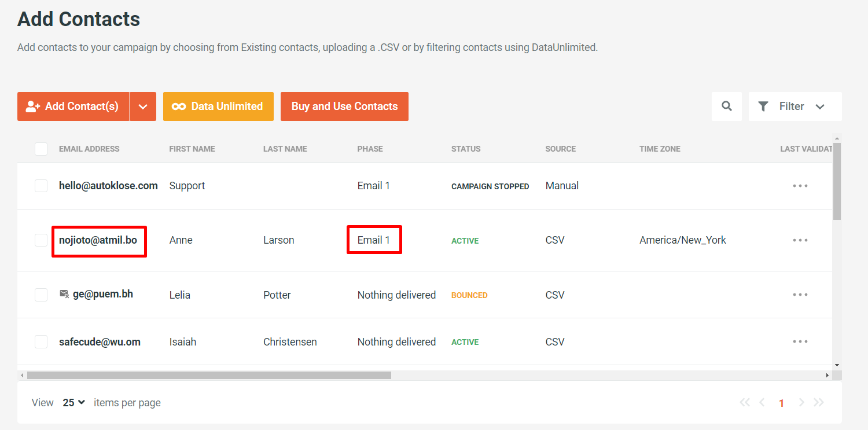Tick checkbox for hello@autoklose.com

(41, 186)
